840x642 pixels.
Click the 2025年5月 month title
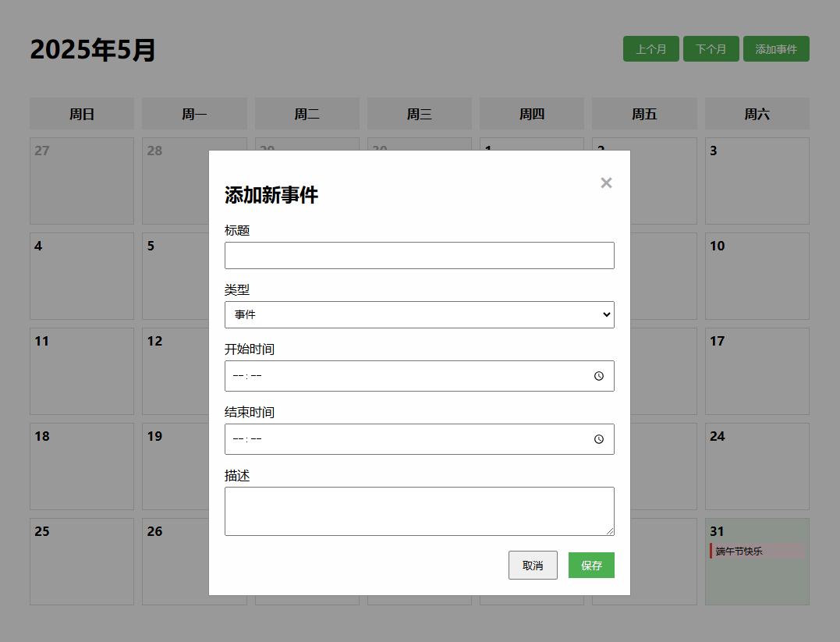[x=93, y=50]
